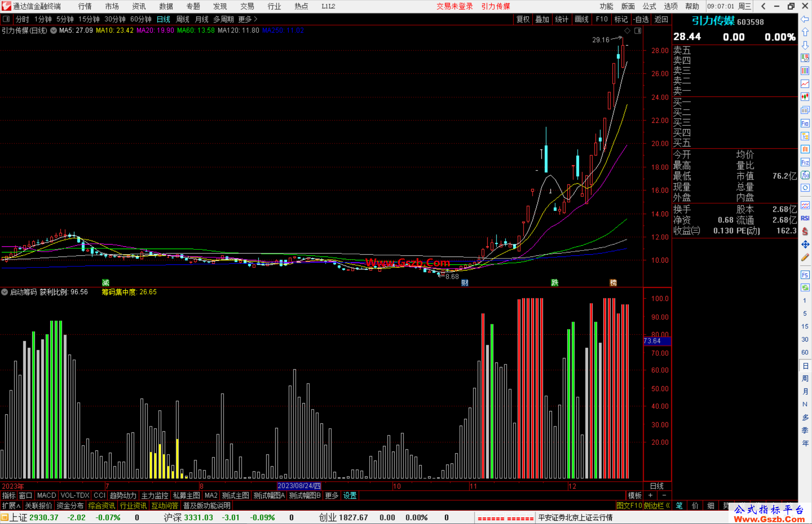Screen dimensions: 812x524
Task: Open the candlestick chart icon in sidebar
Action: coord(805,97)
